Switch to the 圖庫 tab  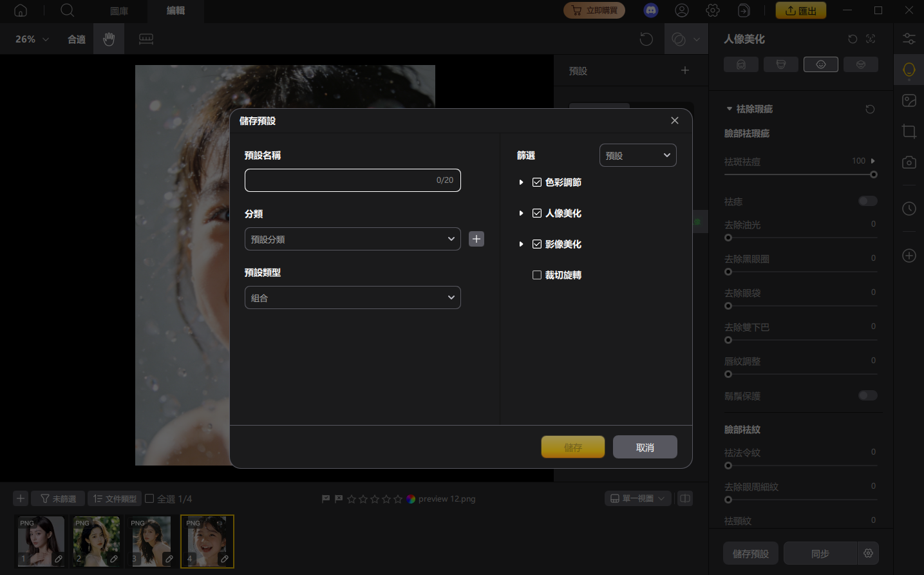tap(119, 11)
